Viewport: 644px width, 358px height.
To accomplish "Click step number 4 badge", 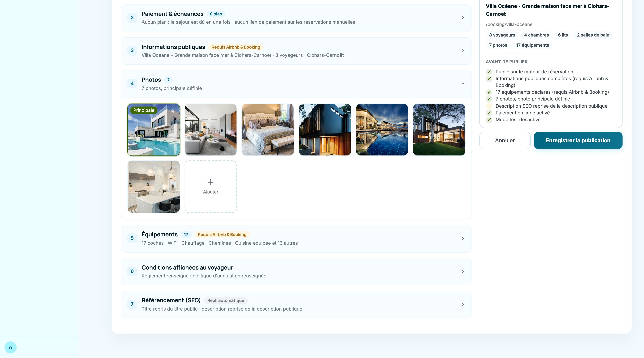I will (132, 83).
